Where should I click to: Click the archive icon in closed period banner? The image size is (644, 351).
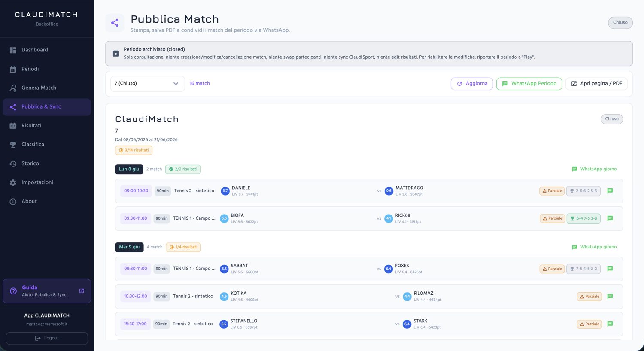click(116, 54)
